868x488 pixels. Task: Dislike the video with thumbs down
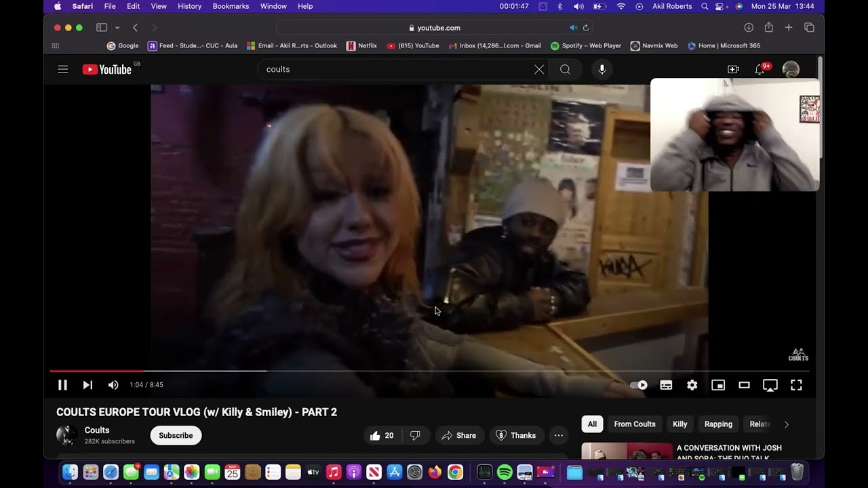click(416, 436)
